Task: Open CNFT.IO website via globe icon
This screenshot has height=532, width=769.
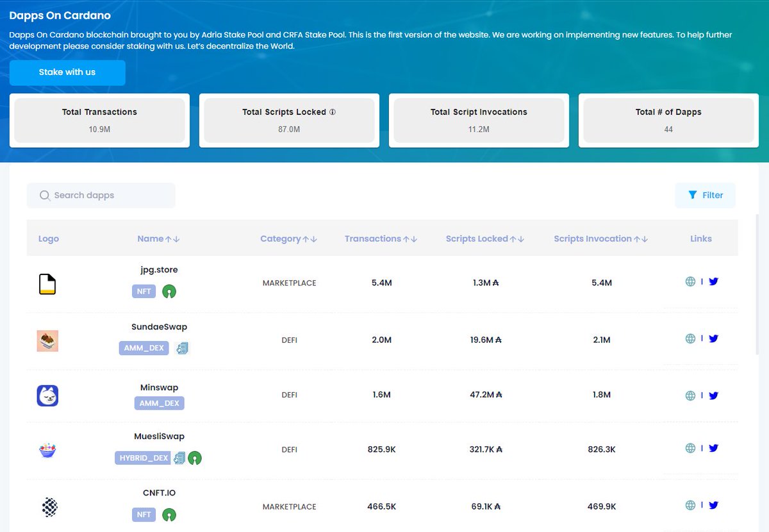Action: (691, 504)
